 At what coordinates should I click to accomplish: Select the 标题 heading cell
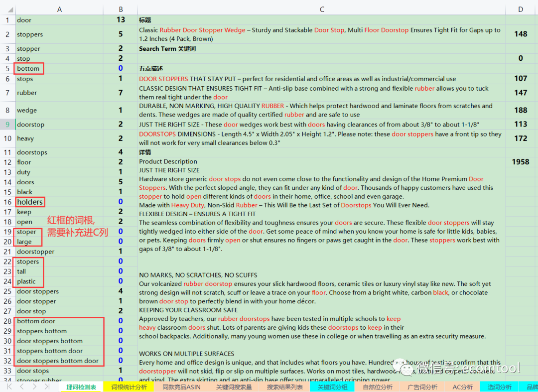click(x=321, y=20)
